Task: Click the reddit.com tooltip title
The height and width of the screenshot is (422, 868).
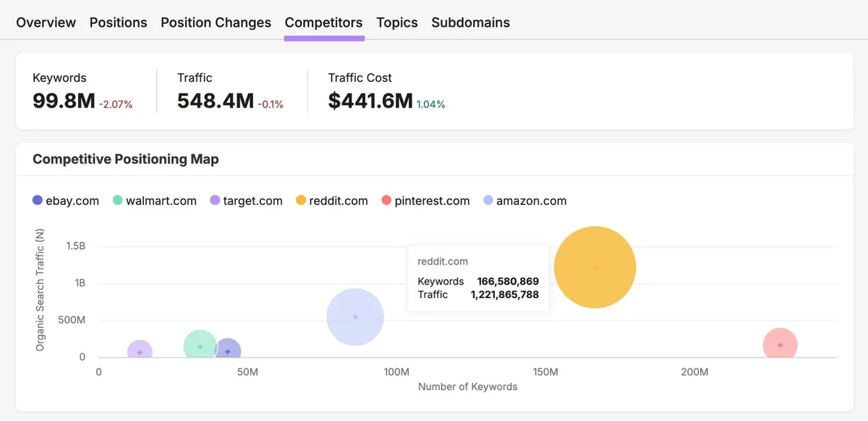Action: click(x=443, y=261)
